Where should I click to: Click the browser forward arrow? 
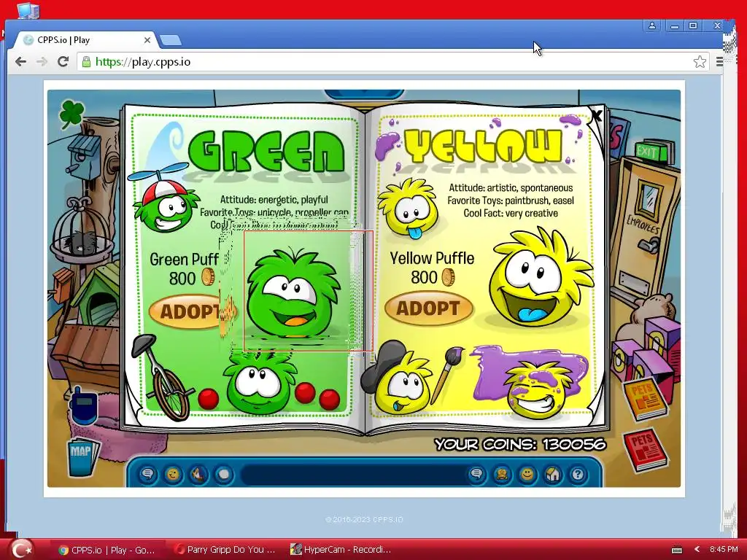42,61
